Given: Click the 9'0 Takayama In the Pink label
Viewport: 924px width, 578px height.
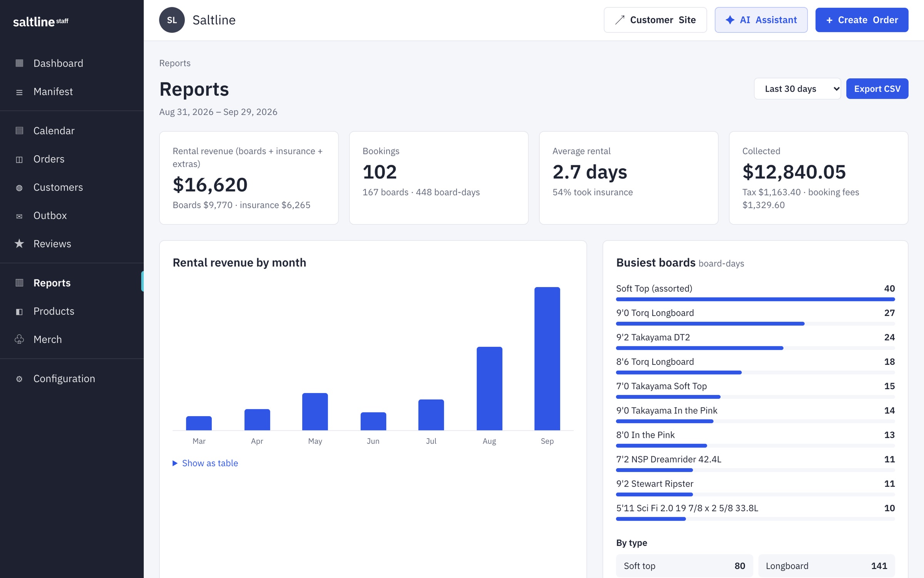Looking at the screenshot, I should click(667, 411).
